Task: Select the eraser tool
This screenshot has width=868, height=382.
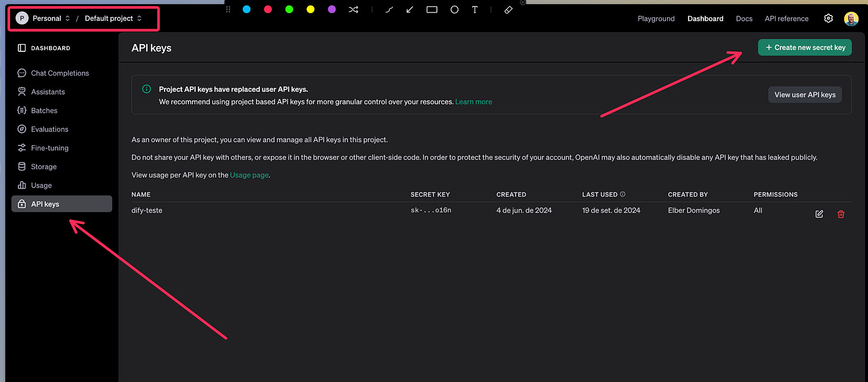Action: 508,10
